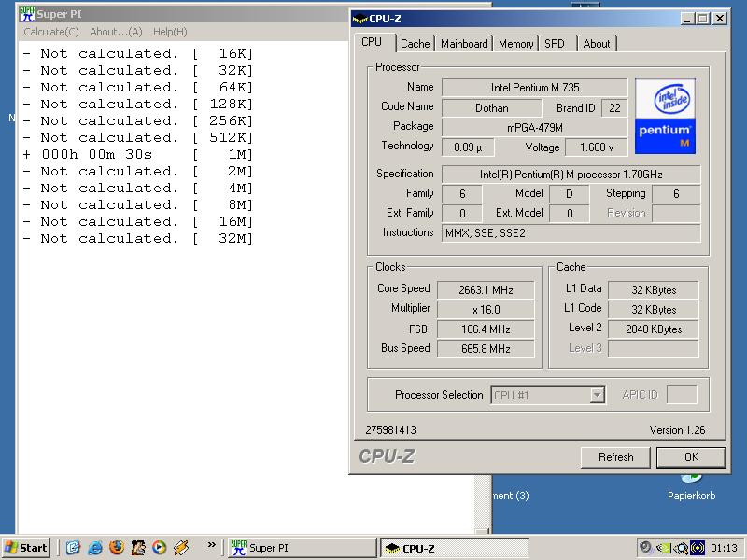
Task: Click the Instructions value MMX, SSE, SSE2
Action: coord(571,233)
